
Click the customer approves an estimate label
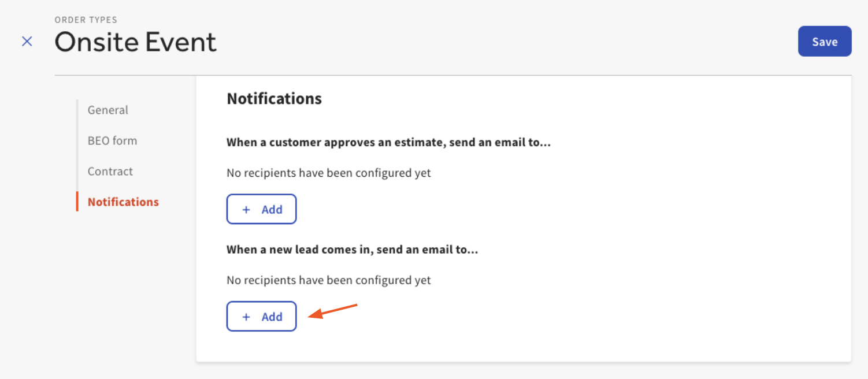point(388,142)
